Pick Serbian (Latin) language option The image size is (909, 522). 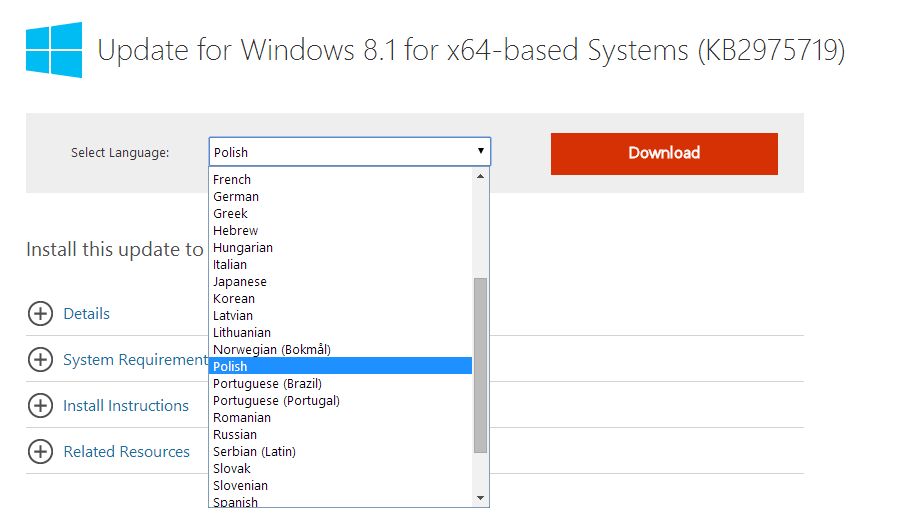tap(254, 452)
